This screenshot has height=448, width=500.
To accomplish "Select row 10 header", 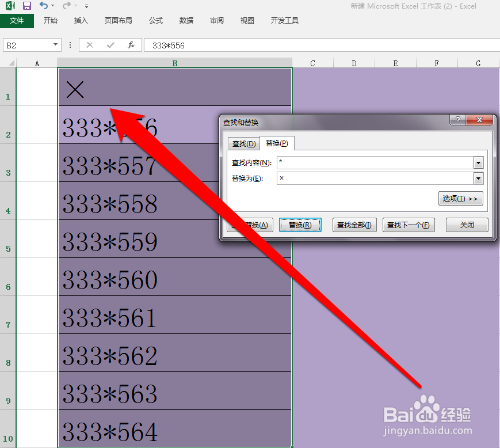I will tap(8, 428).
